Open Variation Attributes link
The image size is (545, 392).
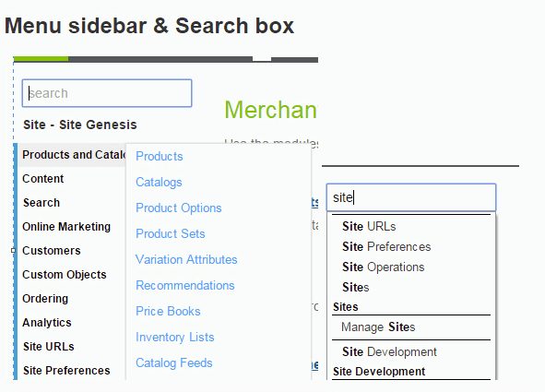coord(186,259)
